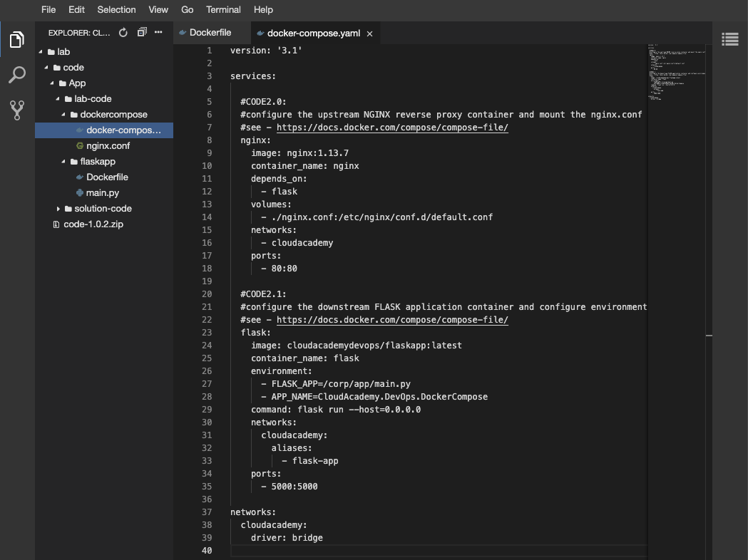This screenshot has width=748, height=560.
Task: Open the Search view icon
Action: coord(17,75)
